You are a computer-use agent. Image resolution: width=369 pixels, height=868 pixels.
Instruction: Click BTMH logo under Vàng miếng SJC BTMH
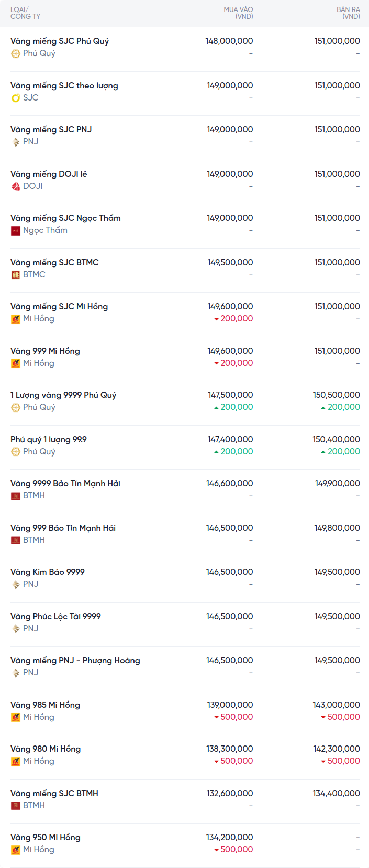point(16,806)
